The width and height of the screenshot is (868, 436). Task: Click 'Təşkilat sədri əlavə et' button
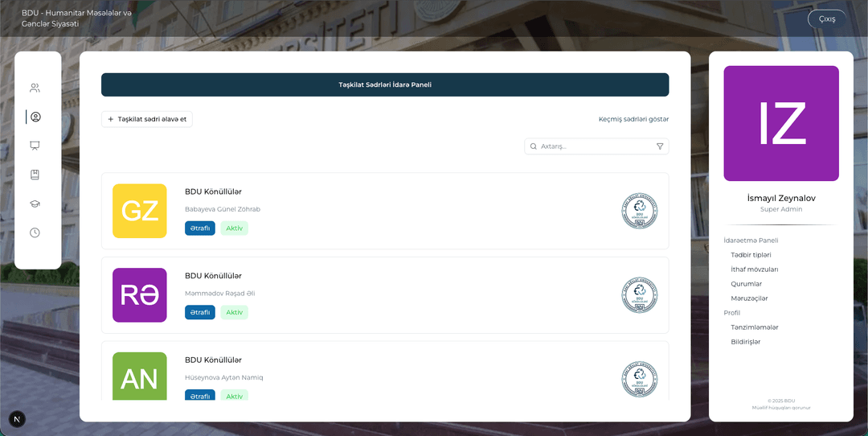(x=147, y=119)
